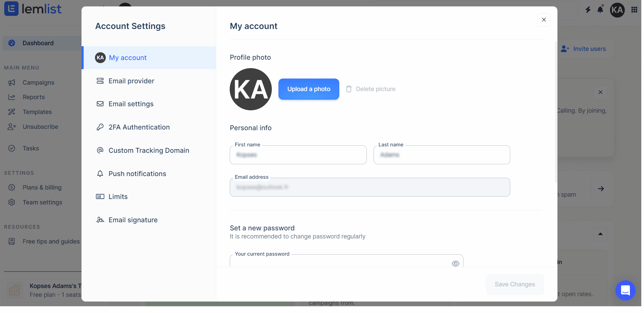
Task: Select the Reports chart icon
Action: pos(12,97)
